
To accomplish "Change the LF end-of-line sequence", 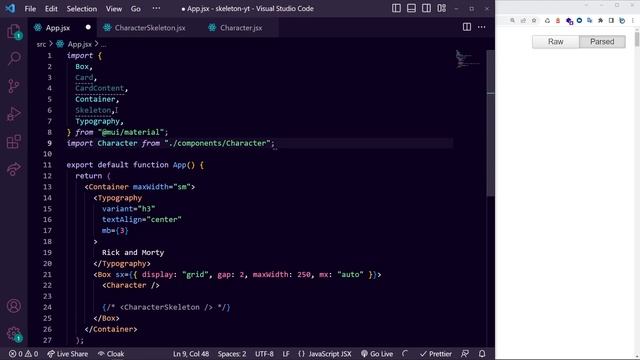I will click(286, 354).
